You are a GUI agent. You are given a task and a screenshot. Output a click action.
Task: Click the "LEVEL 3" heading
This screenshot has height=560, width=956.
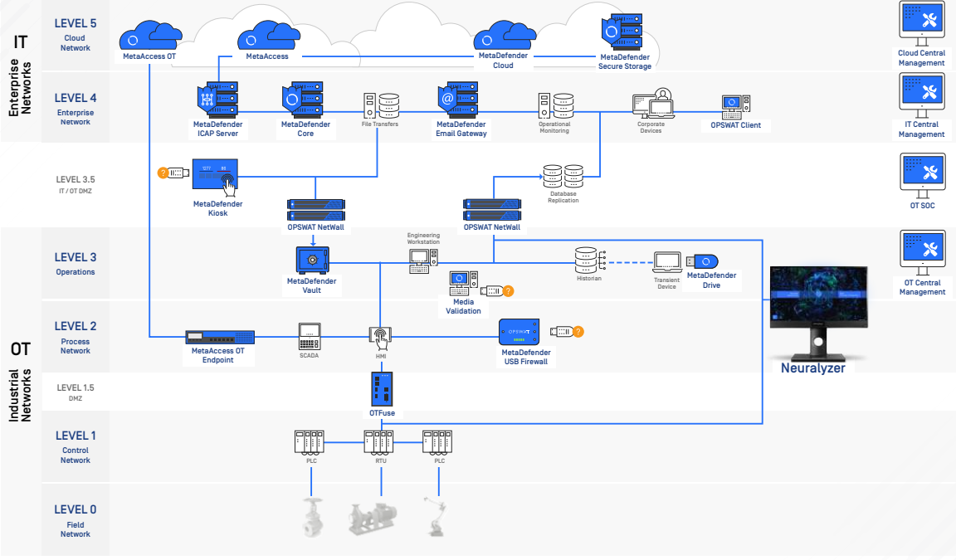pos(75,257)
